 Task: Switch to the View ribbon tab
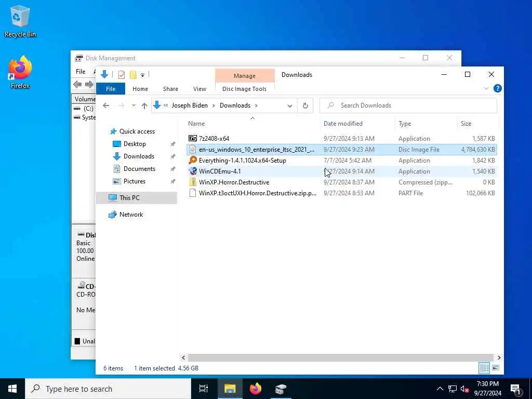(x=199, y=89)
